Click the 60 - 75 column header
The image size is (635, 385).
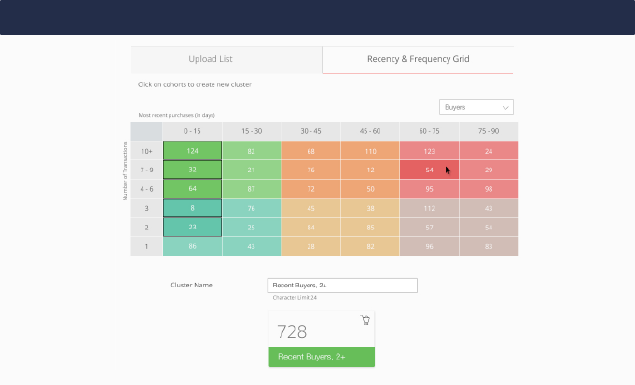(429, 131)
